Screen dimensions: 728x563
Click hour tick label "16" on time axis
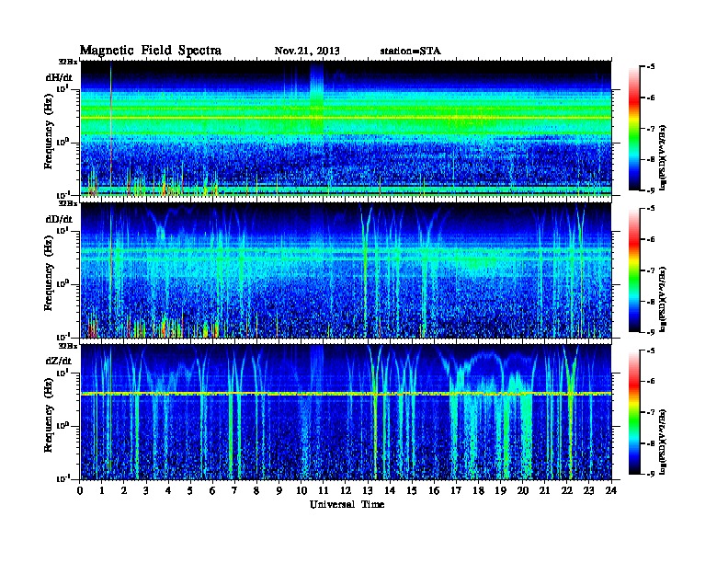pos(434,491)
